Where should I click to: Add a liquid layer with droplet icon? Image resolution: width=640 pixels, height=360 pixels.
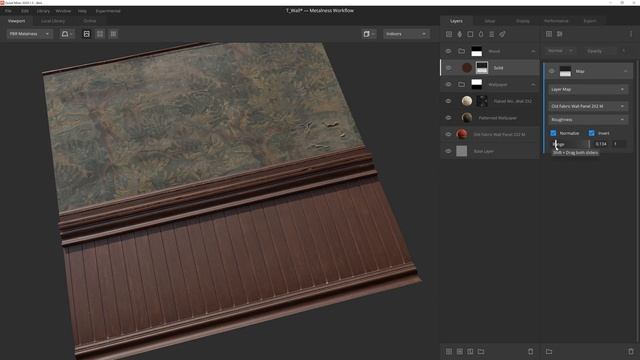tap(481, 34)
